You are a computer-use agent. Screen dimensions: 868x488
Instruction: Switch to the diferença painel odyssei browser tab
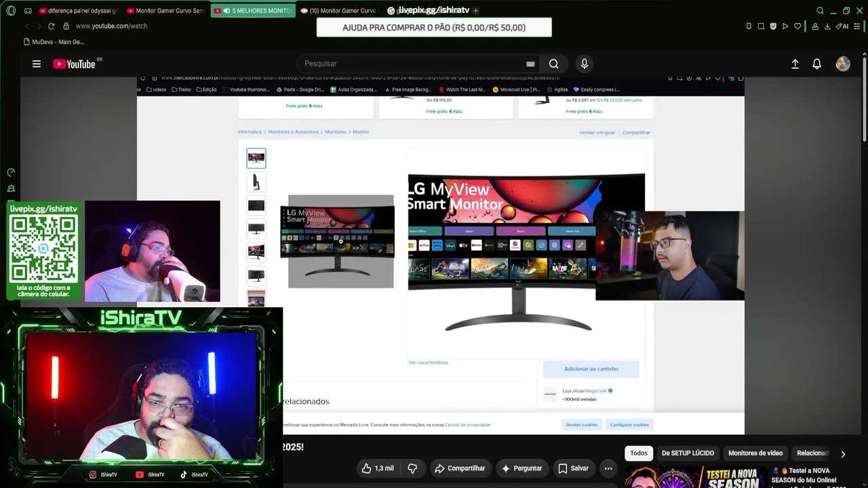tap(78, 11)
